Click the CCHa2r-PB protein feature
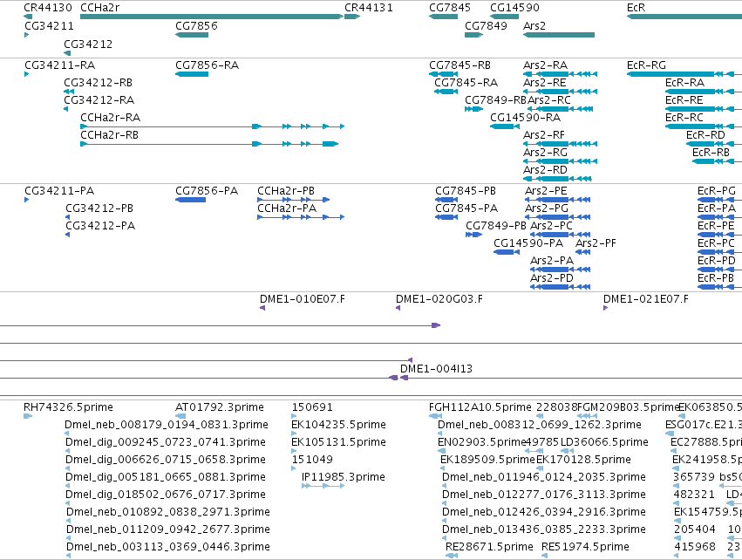 (x=293, y=200)
